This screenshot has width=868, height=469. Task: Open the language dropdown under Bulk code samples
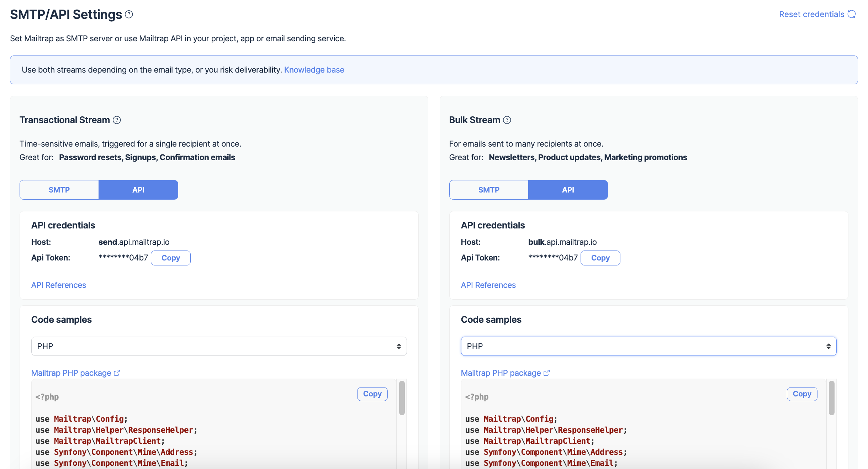tap(649, 346)
